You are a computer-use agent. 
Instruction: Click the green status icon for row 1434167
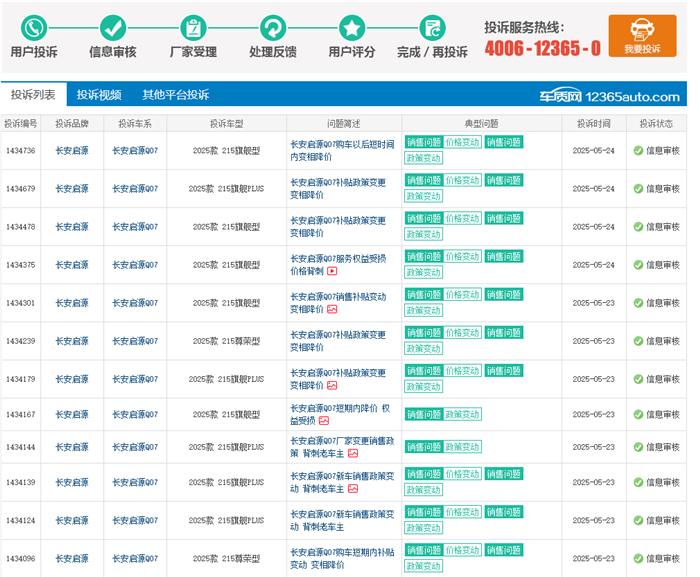638,414
